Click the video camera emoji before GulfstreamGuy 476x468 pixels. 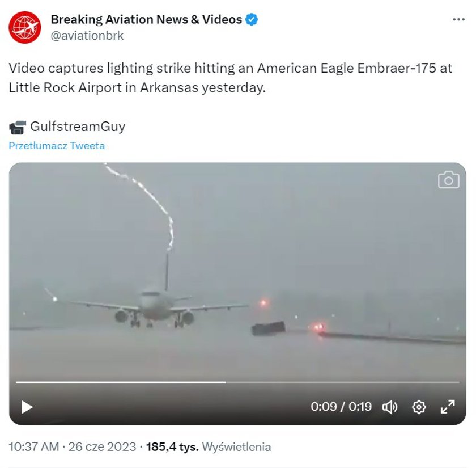(x=18, y=127)
